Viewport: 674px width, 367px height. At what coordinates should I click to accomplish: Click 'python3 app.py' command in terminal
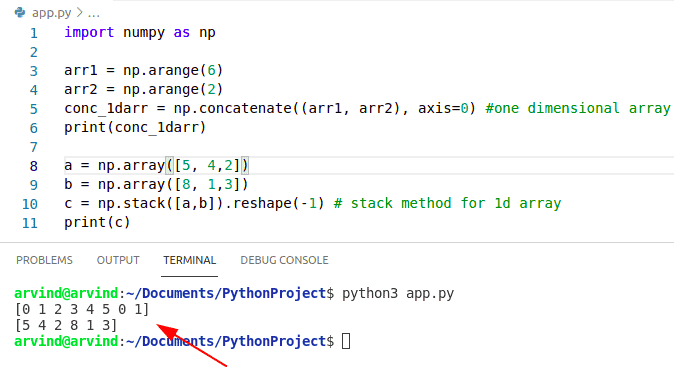398,294
